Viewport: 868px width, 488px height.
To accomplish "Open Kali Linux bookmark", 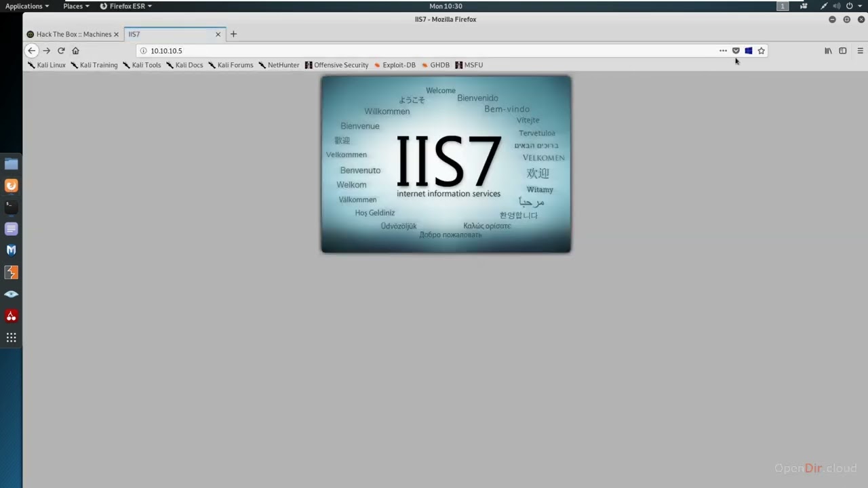I will click(x=47, y=65).
